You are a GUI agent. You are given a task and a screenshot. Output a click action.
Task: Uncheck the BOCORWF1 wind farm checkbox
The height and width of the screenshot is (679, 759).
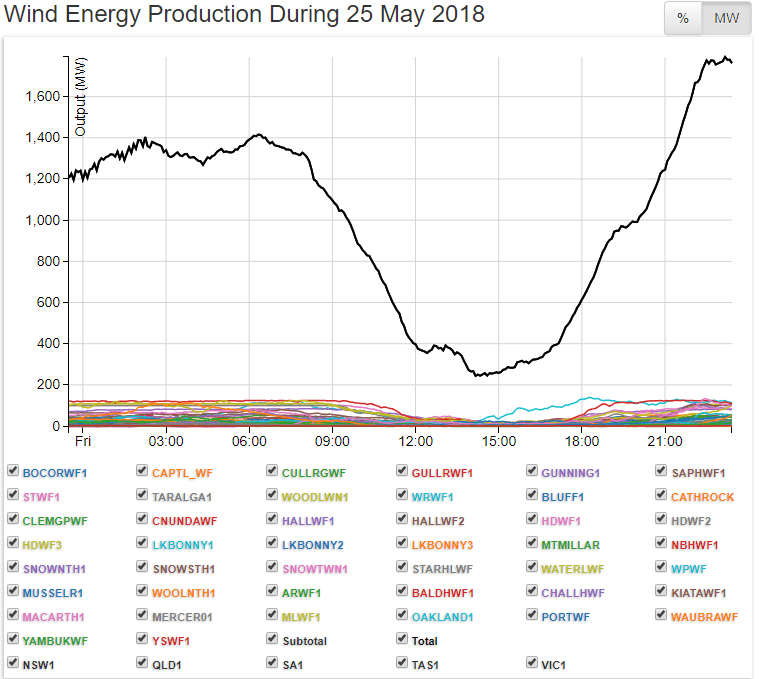(x=13, y=472)
